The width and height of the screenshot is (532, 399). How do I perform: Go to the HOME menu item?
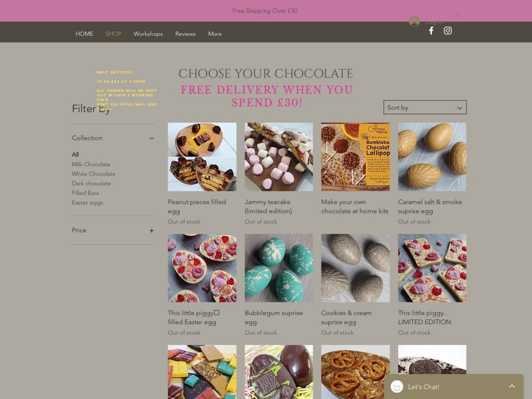84,34
